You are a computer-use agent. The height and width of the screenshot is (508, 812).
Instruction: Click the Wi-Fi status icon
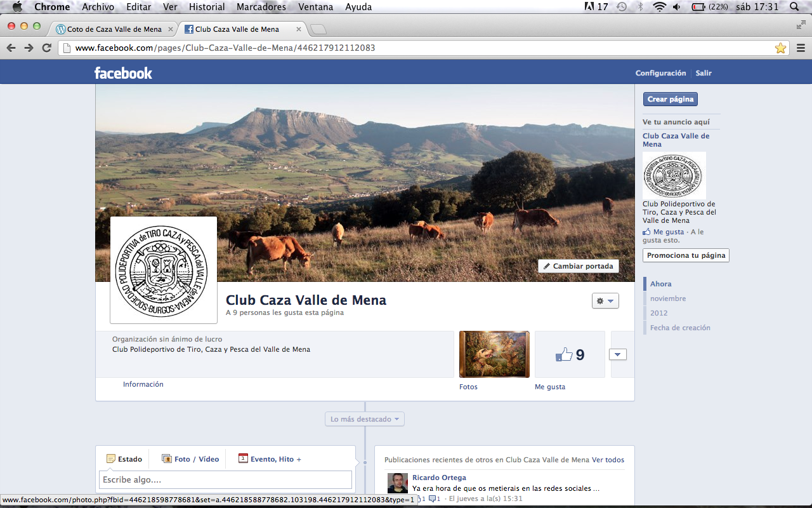(x=659, y=7)
